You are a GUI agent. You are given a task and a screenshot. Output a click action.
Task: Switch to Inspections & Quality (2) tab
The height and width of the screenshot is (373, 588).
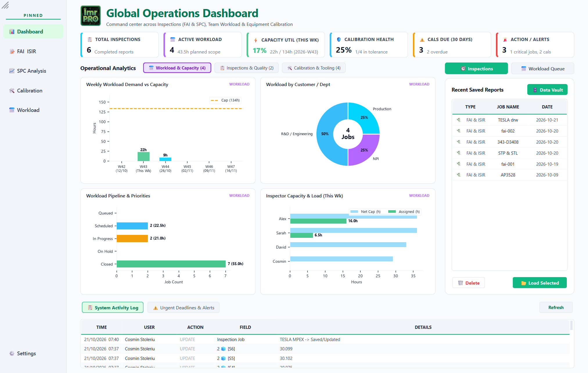point(247,68)
